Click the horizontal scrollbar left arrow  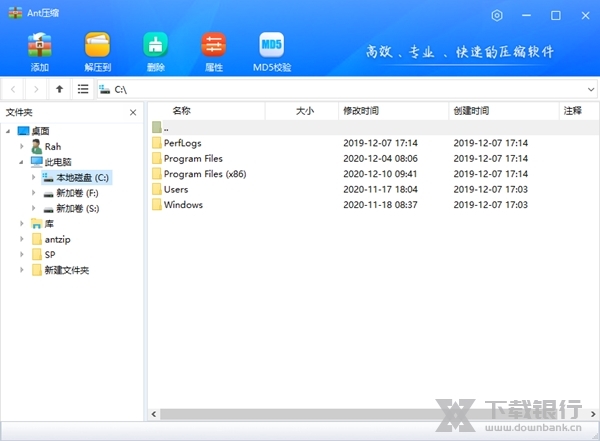click(154, 414)
